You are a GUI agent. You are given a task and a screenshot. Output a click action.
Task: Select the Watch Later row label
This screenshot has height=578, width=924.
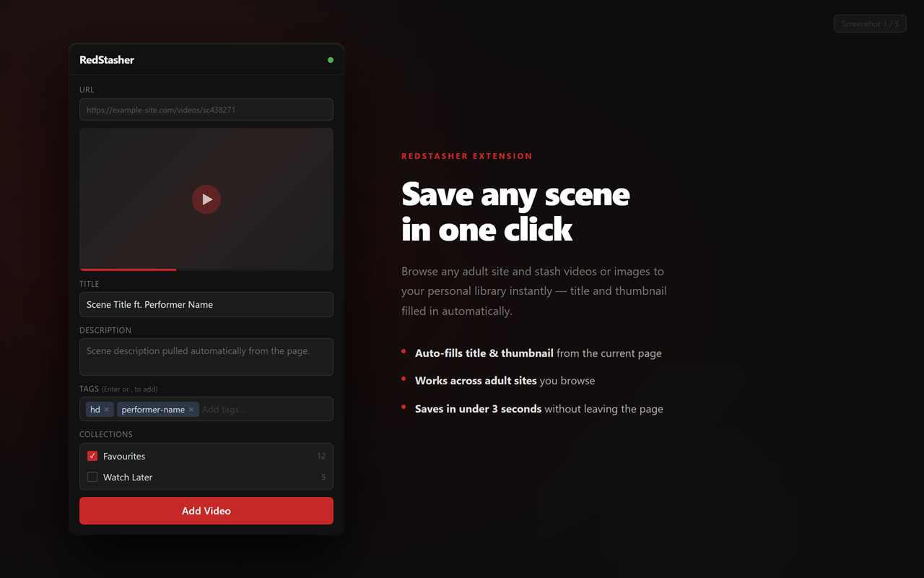click(128, 477)
